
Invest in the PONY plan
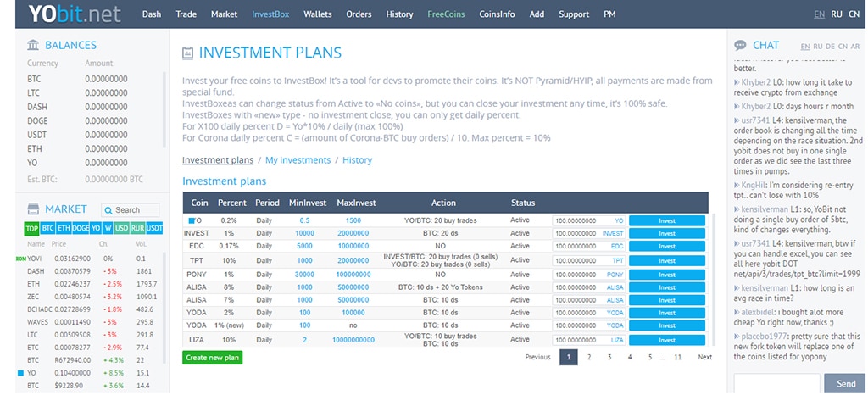coord(667,275)
